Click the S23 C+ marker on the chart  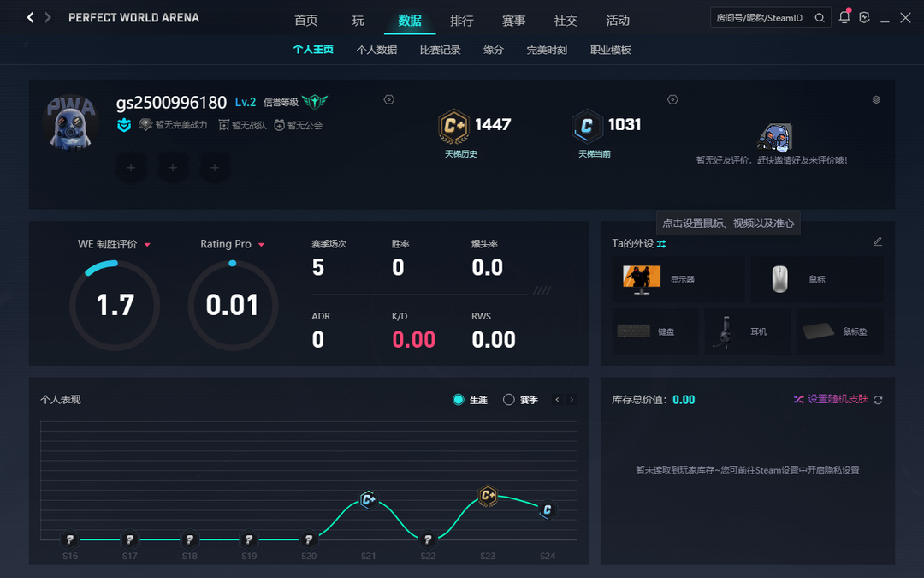click(488, 496)
